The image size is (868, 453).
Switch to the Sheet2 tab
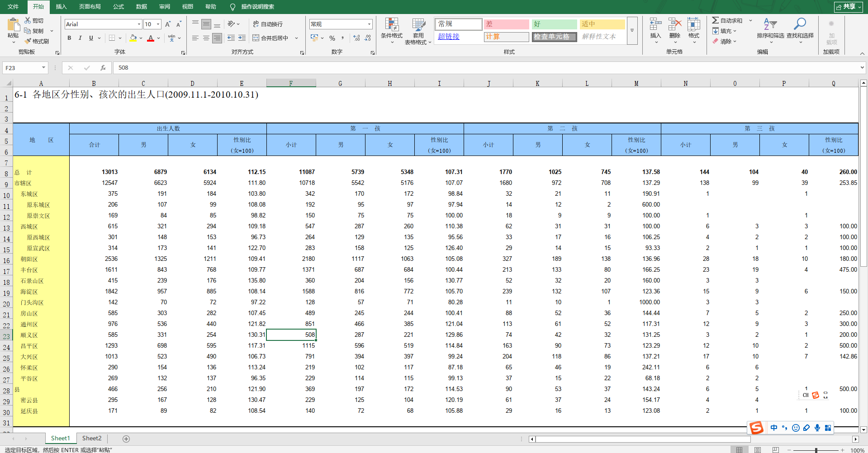92,438
